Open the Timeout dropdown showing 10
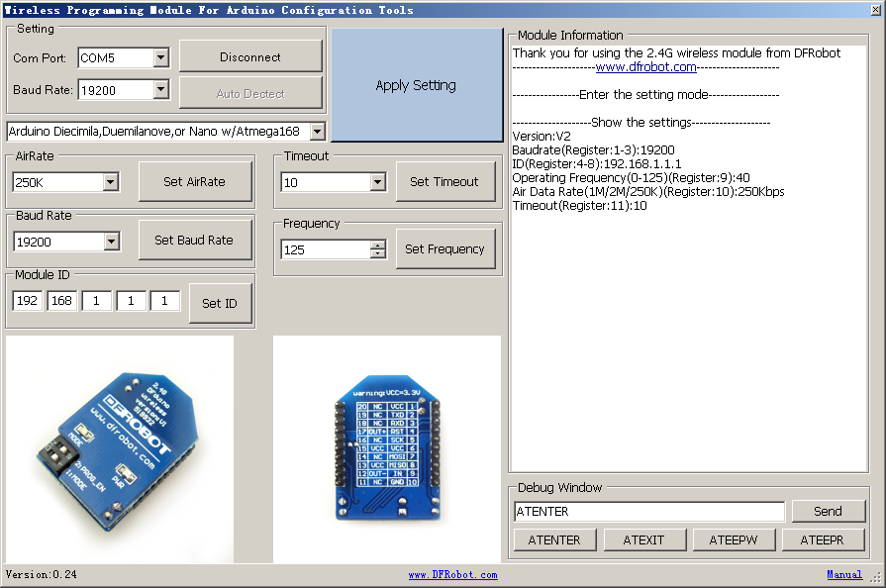The height and width of the screenshot is (588, 886). (x=378, y=182)
